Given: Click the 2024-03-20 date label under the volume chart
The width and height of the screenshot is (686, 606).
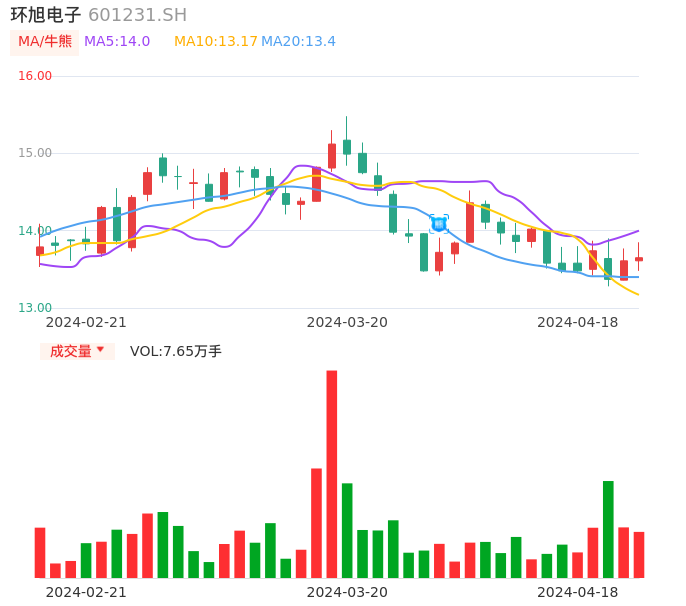Looking at the screenshot, I should click(347, 592).
